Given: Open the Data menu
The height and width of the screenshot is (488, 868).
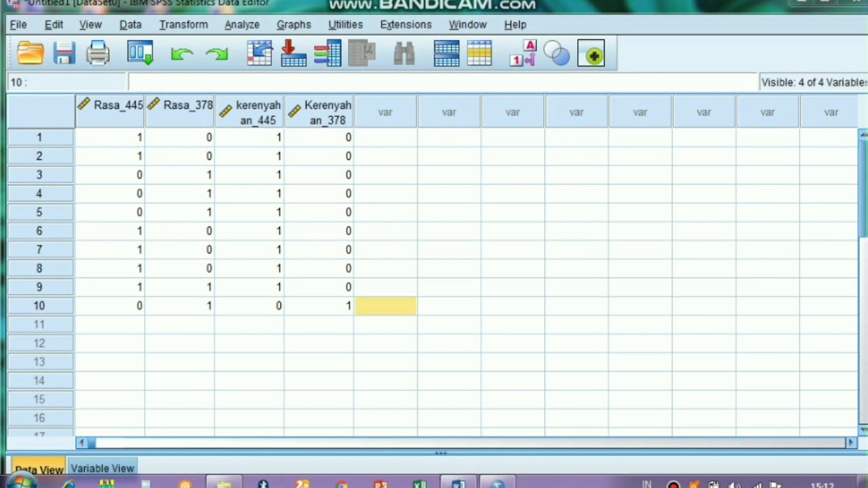Looking at the screenshot, I should click(x=130, y=24).
